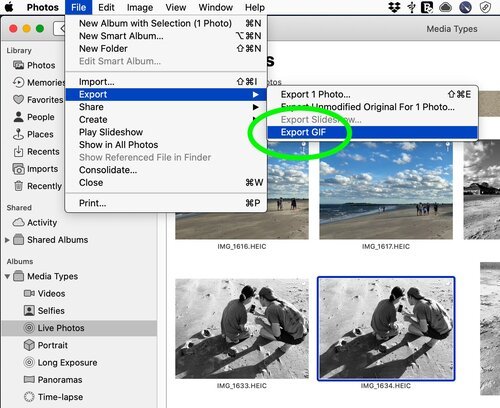Click the cloud icon in menu bar
This screenshot has height=408, width=500.
click(x=445, y=7)
